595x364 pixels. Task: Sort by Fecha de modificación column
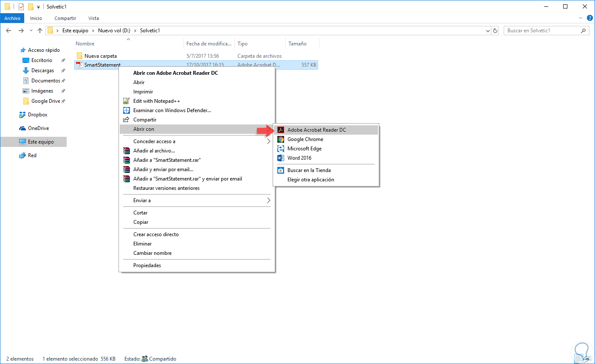point(209,44)
